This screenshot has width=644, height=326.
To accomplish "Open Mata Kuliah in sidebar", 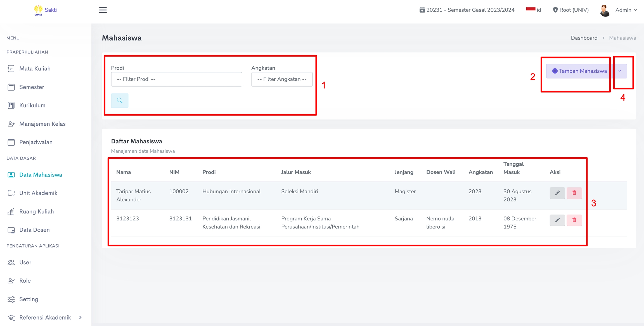I will coord(35,68).
